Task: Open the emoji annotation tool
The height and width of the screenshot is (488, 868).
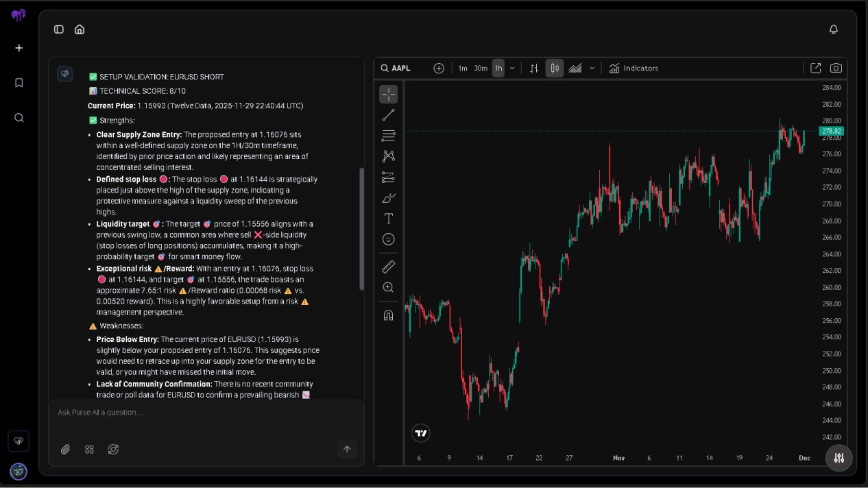Action: tap(388, 239)
